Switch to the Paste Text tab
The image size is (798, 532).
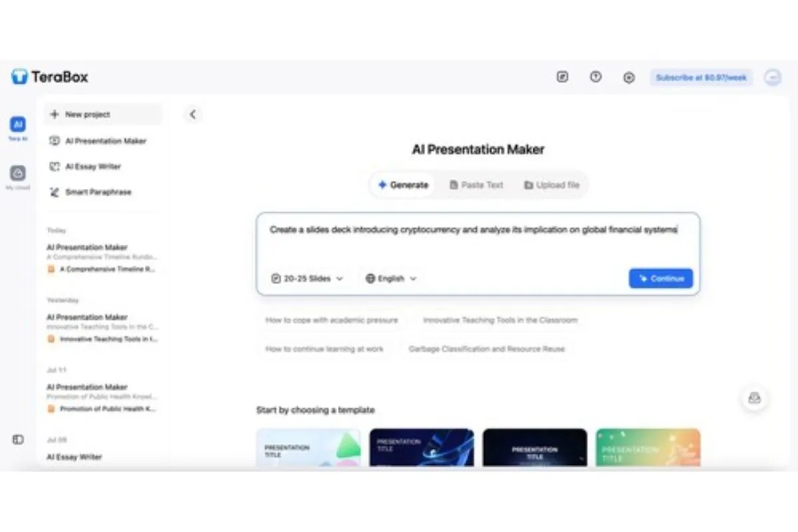coord(476,185)
